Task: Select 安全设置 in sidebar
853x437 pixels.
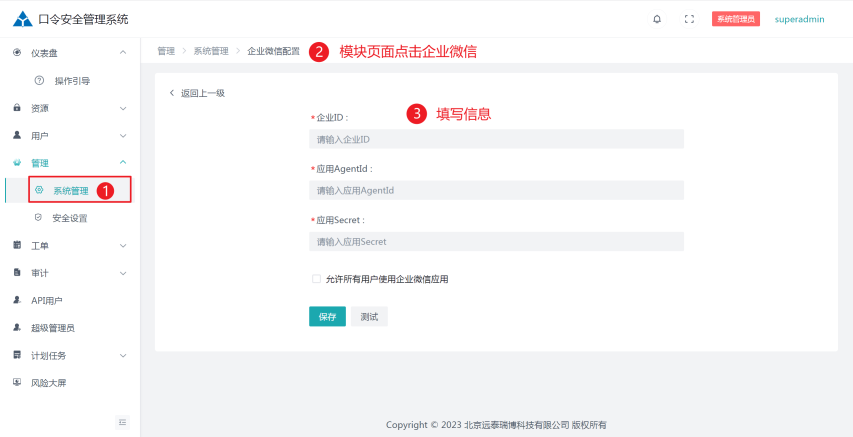Action: (x=69, y=217)
